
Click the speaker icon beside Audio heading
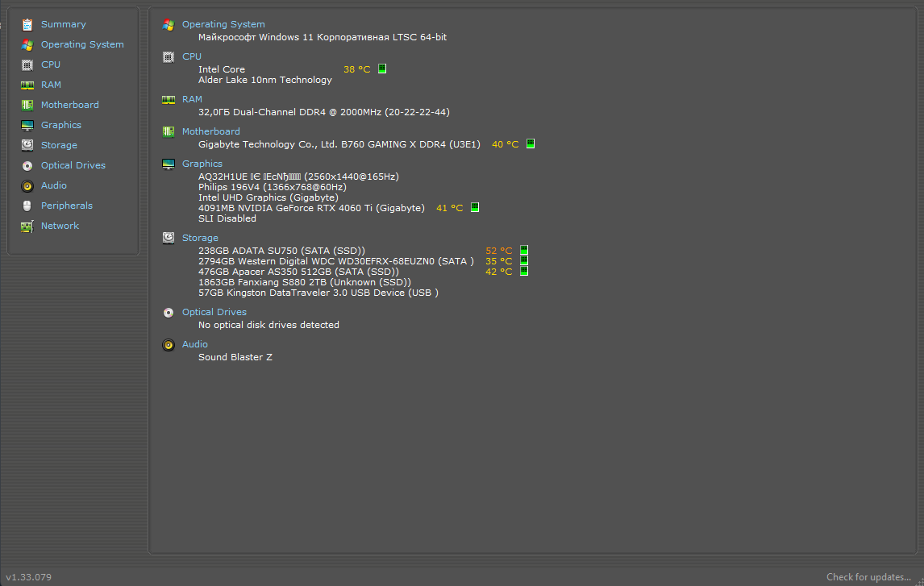coord(169,345)
